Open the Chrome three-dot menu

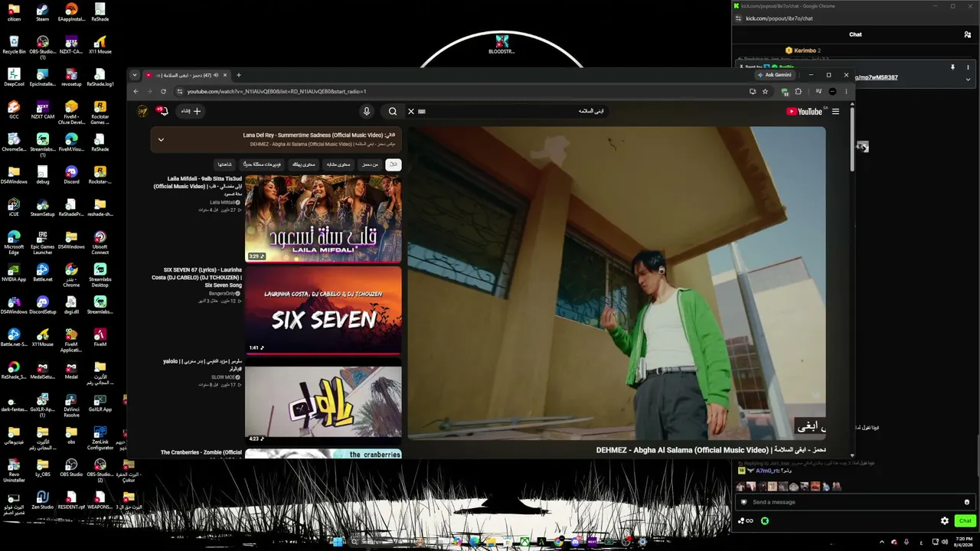(x=846, y=91)
